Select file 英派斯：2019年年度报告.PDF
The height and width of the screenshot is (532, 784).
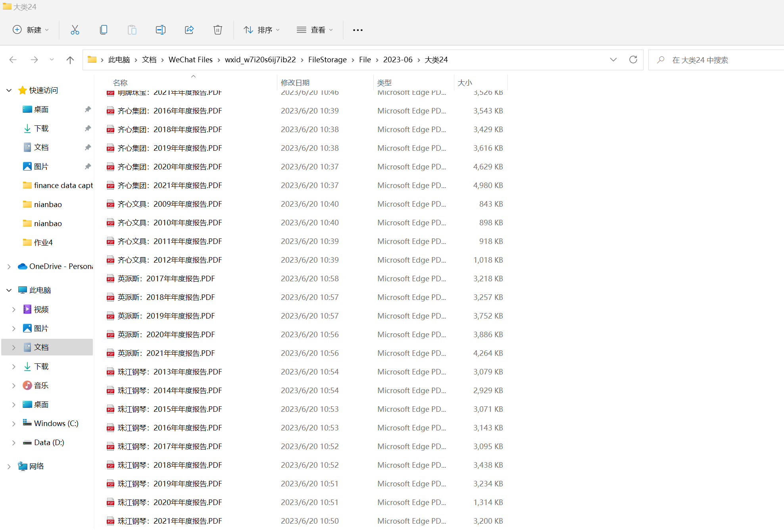coord(166,316)
